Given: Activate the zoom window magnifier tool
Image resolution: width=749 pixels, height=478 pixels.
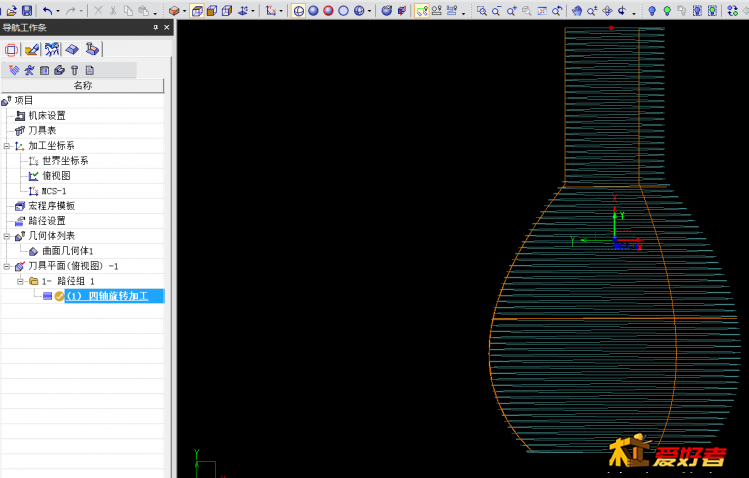Looking at the screenshot, I should [x=482, y=11].
